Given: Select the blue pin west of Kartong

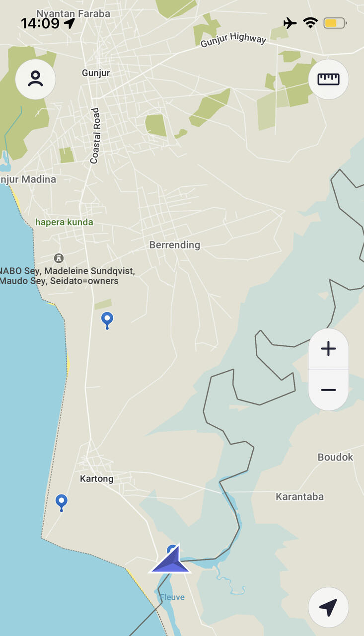Looking at the screenshot, I should click(61, 503).
